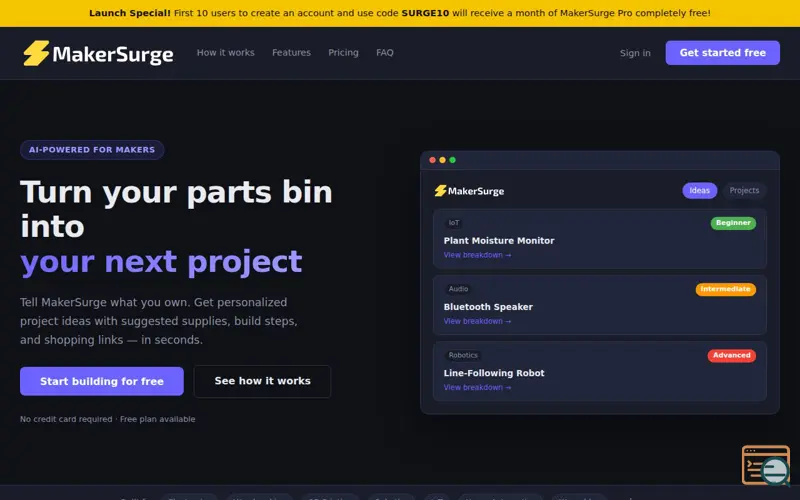View breakdown for Line-Following Robot

[x=477, y=388]
